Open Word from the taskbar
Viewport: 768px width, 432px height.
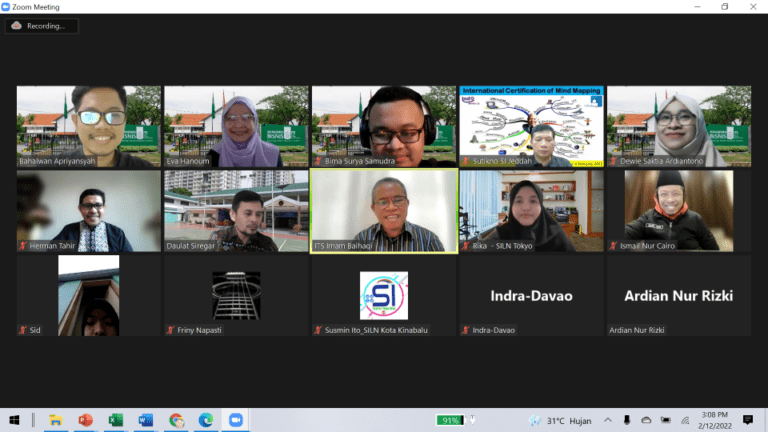pyautogui.click(x=146, y=420)
